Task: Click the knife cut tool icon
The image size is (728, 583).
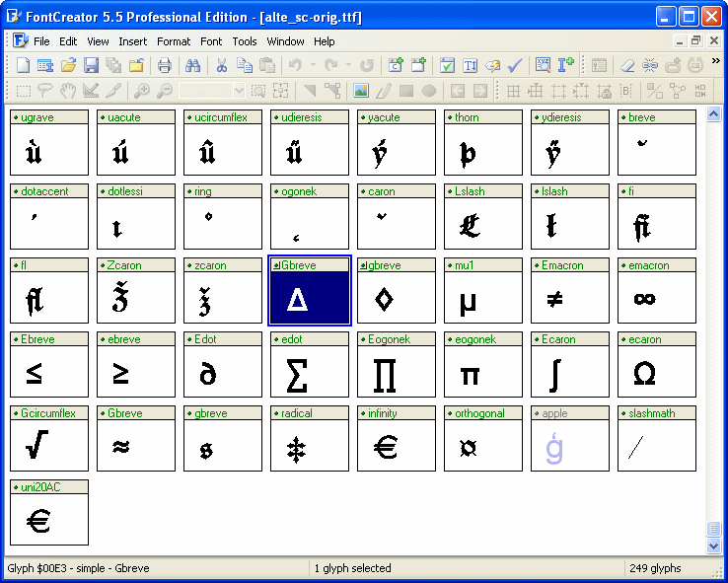Action: click(113, 91)
